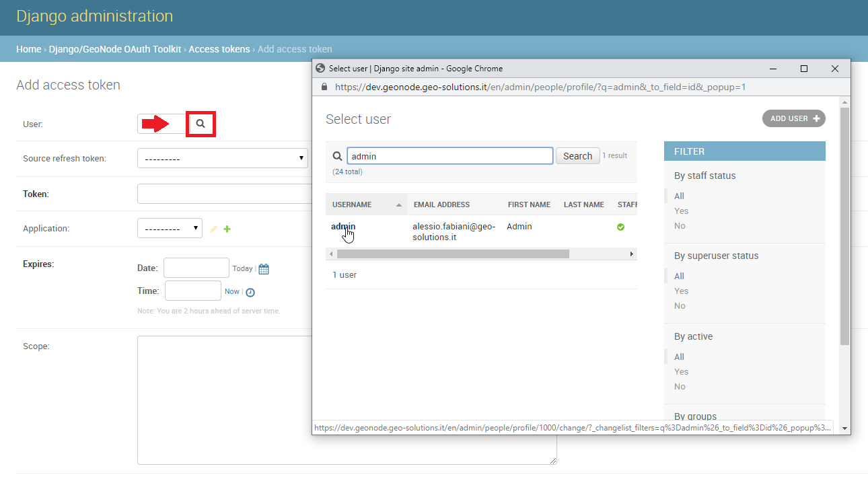The image size is (868, 483).
Task: Focus the user search box containing admin
Action: point(450,156)
